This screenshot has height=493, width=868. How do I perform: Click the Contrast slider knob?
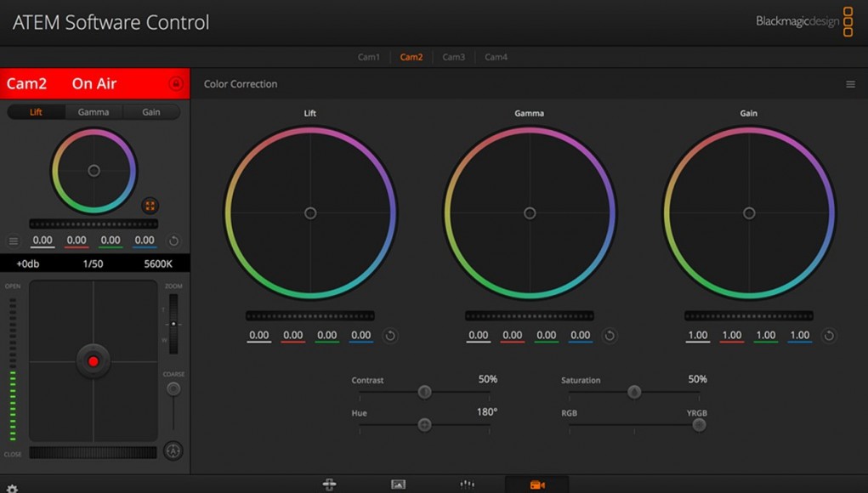click(424, 392)
